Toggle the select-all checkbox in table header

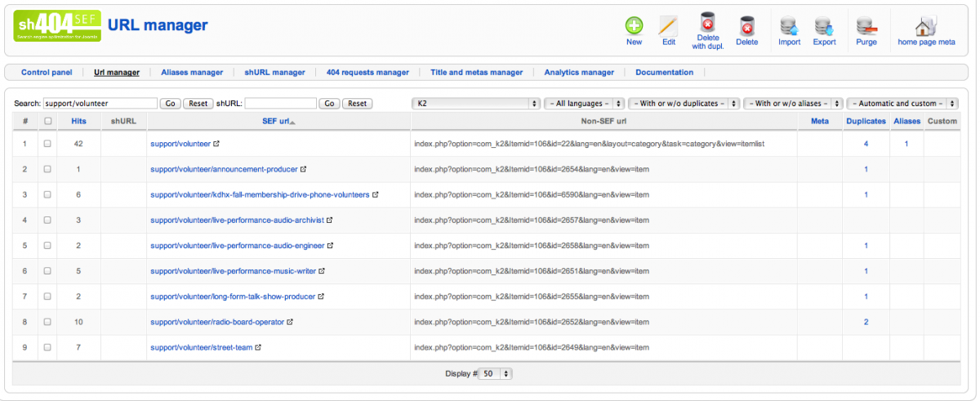(x=47, y=121)
